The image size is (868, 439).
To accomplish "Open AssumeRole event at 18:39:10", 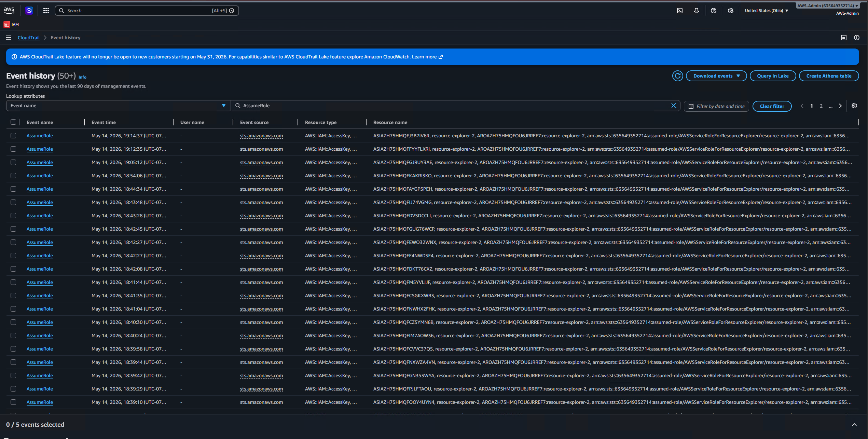I will (40, 402).
